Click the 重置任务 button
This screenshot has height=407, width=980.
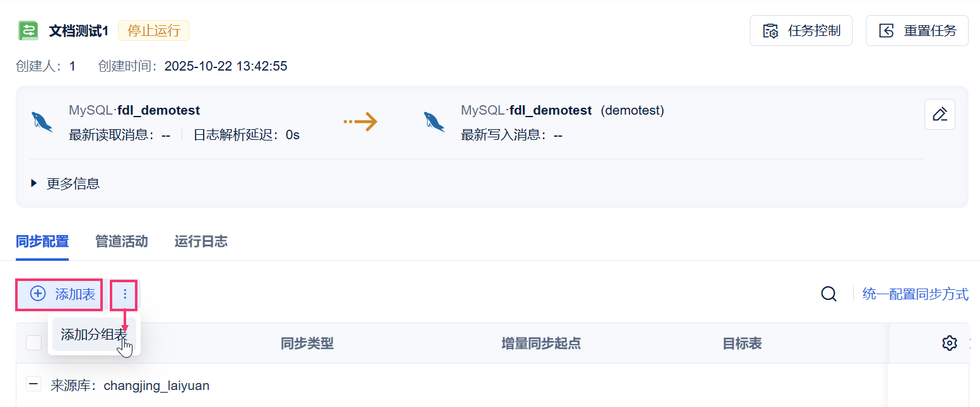917,31
